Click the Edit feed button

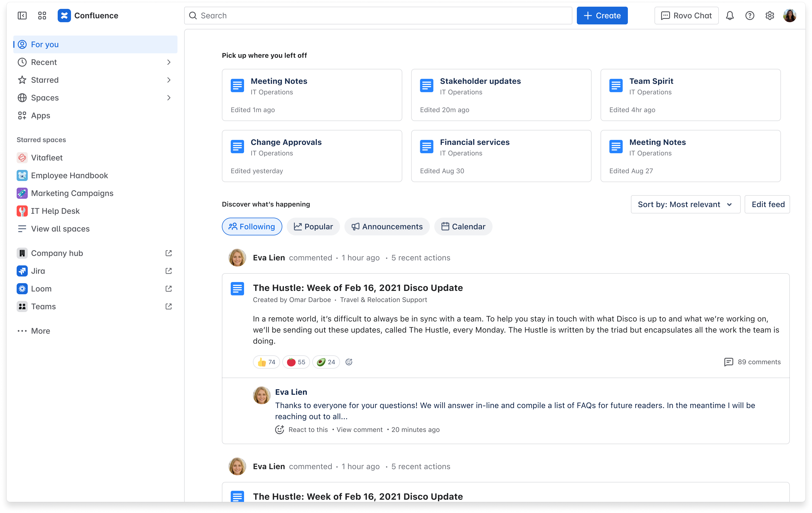(767, 204)
